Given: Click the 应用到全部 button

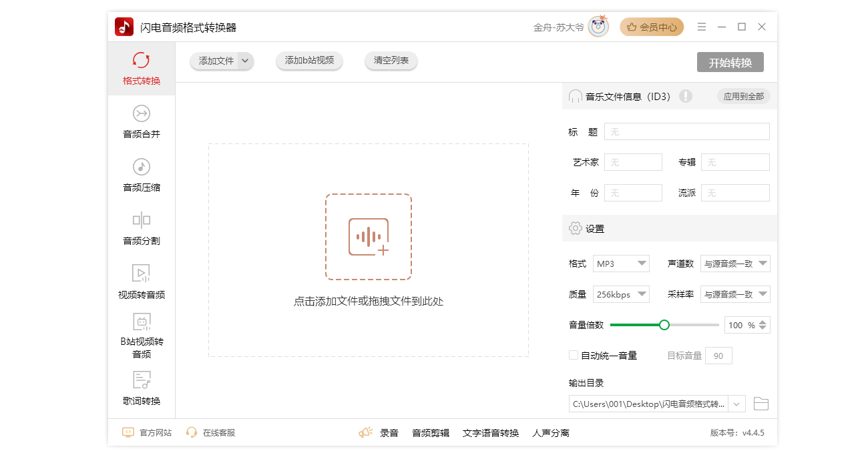Looking at the screenshot, I should click(x=744, y=96).
